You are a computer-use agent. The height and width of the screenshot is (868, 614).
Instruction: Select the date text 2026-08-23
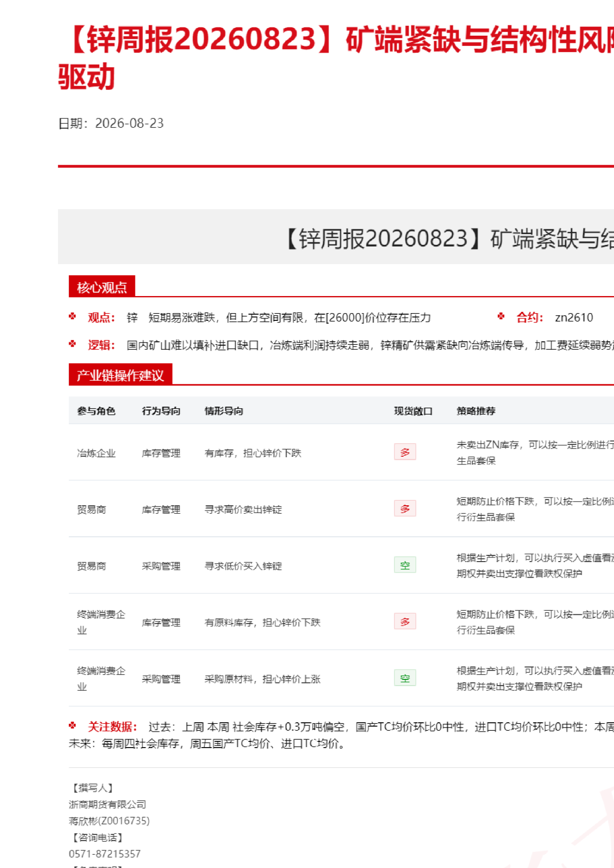tap(129, 123)
